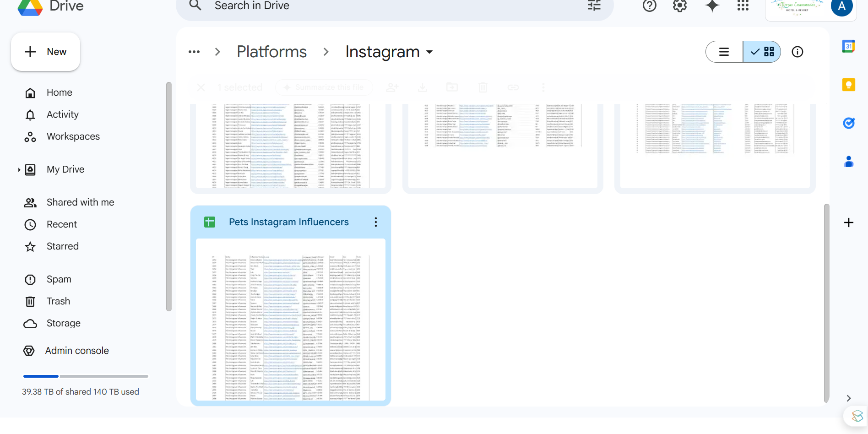This screenshot has width=868, height=434.
Task: Click the left sidebar scrollbar
Action: (x=168, y=197)
